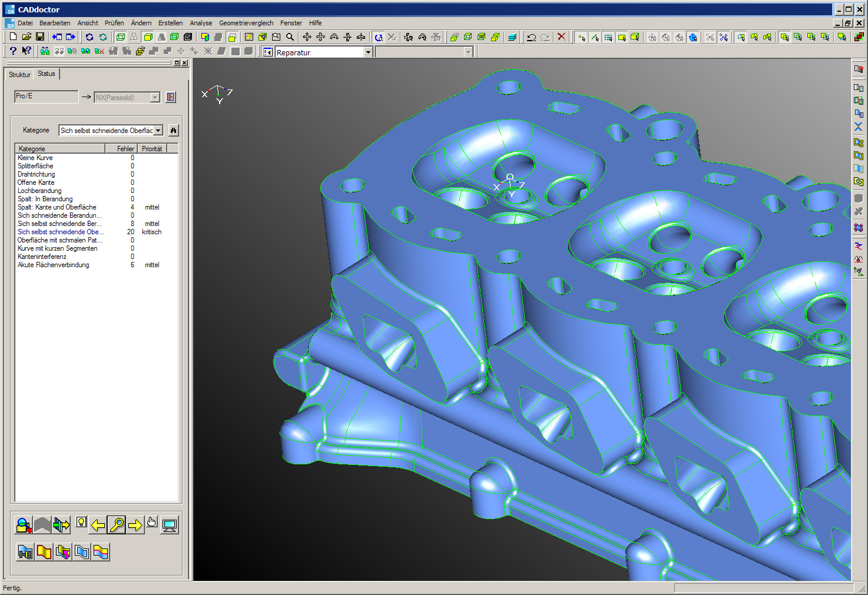Screen dimensions: 868x595
Task: Toggle the hand pointer button in left panel
Action: [x=152, y=522]
